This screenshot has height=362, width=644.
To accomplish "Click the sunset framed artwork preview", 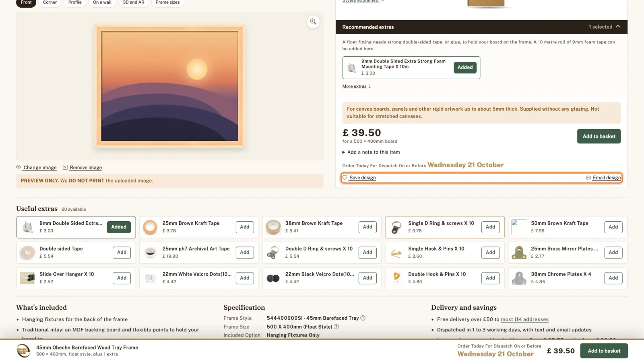I will (169, 86).
